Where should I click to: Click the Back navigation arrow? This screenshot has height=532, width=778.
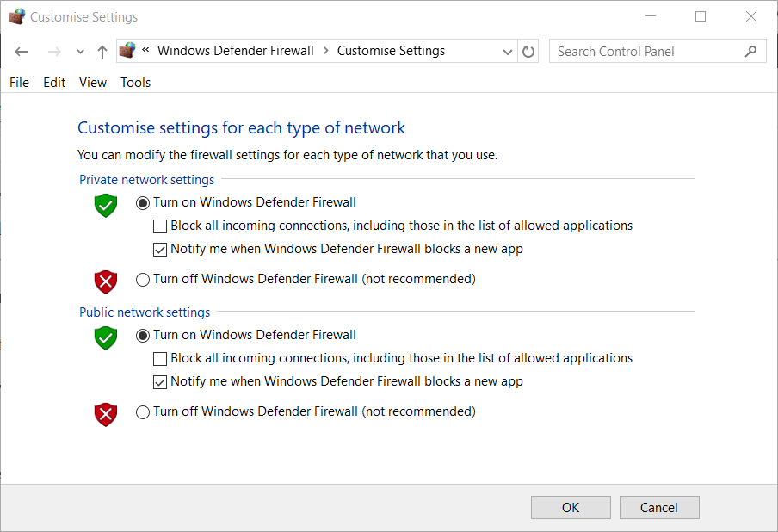(22, 52)
